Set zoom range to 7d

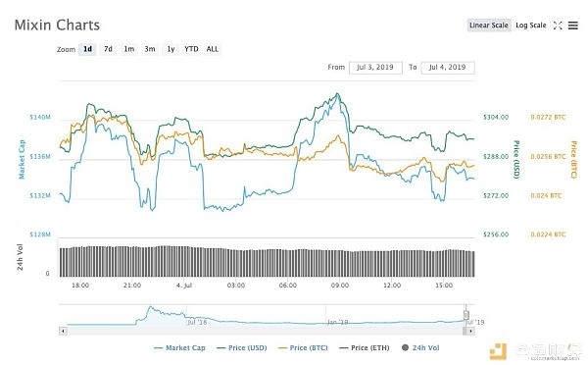pyautogui.click(x=108, y=49)
